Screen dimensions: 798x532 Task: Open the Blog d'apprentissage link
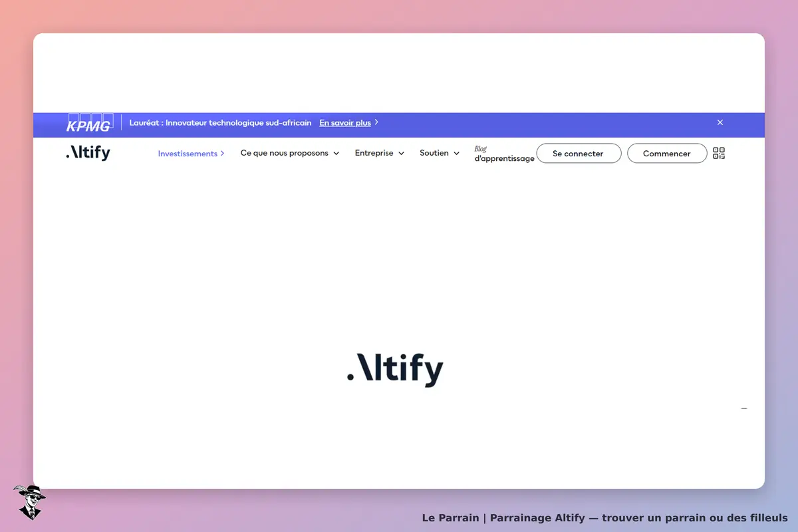(504, 154)
